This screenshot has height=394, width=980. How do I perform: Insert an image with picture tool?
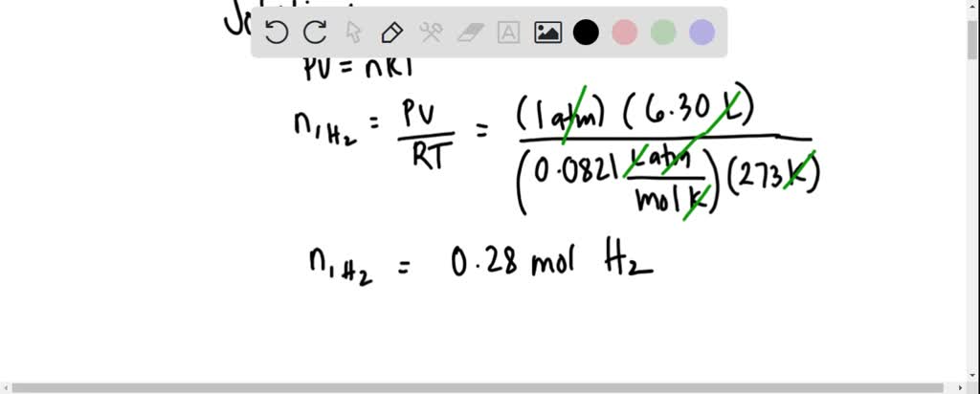tap(547, 33)
